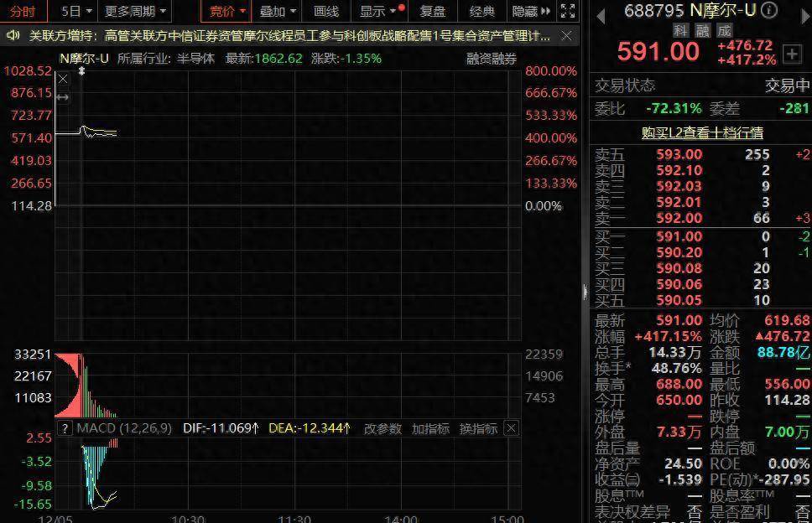Click 改参数 to edit MACD parameters
Viewport: 812px width, 523px height.
tap(382, 428)
